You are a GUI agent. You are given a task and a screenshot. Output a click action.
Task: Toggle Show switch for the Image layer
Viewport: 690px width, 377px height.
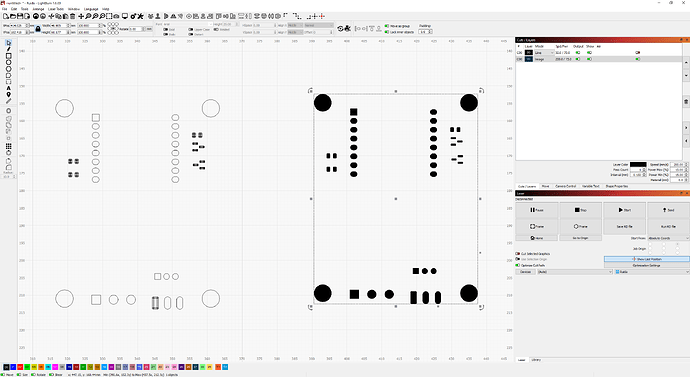click(589, 59)
